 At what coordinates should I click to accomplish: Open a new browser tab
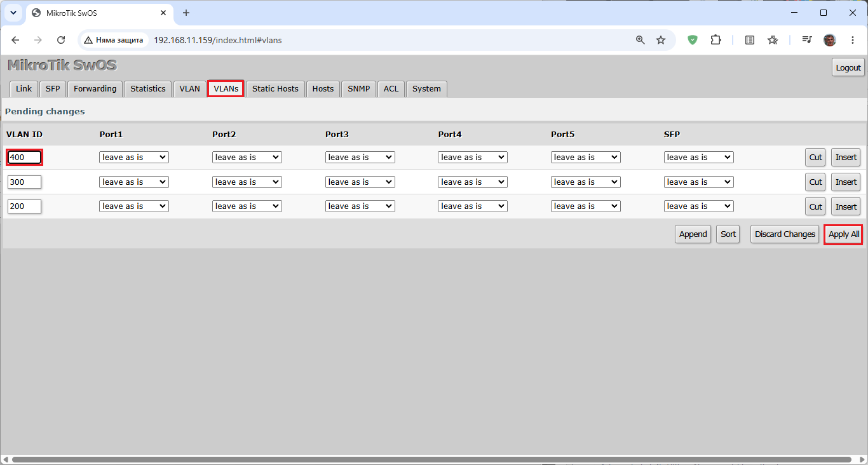(186, 13)
